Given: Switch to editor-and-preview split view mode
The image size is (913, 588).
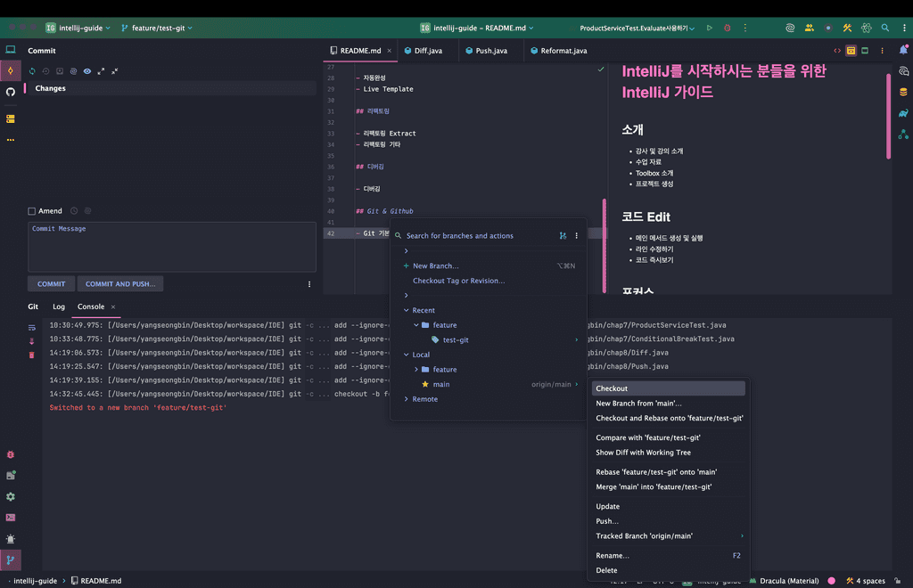Looking at the screenshot, I should [851, 51].
